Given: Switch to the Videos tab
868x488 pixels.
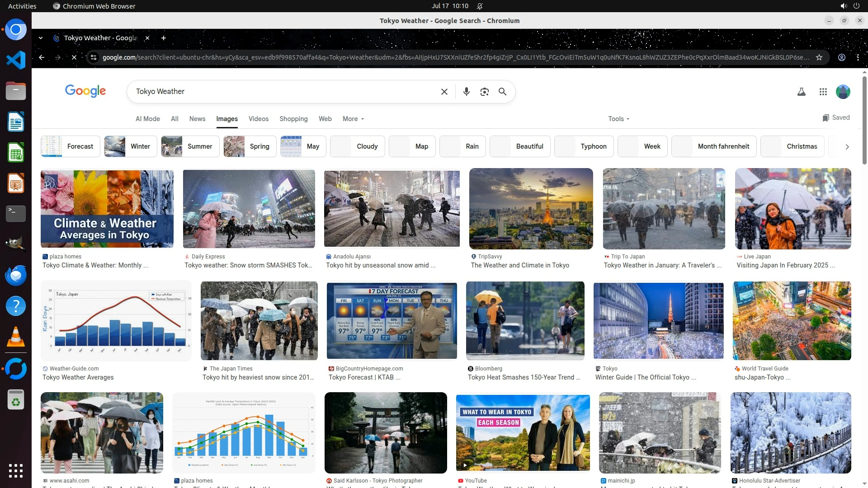Looking at the screenshot, I should [258, 119].
